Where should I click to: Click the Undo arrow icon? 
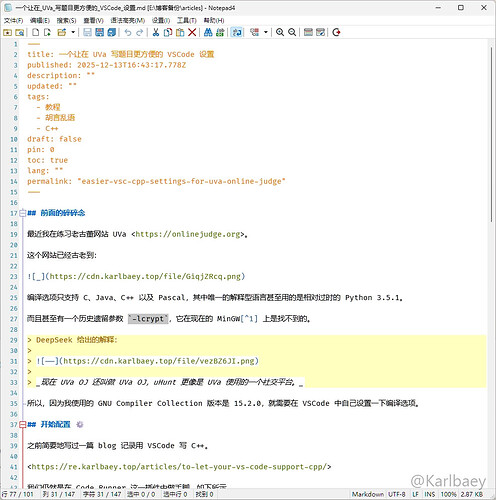[128, 32]
